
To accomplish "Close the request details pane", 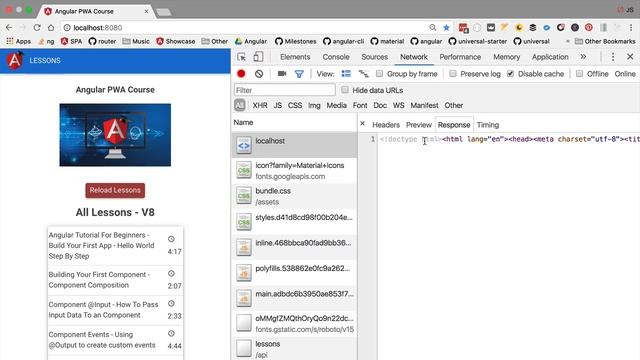I will tap(362, 123).
